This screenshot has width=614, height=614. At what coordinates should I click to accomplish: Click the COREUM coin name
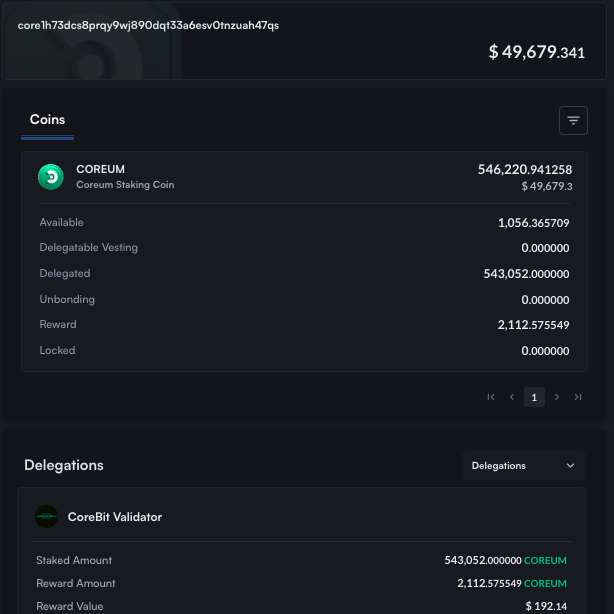pyautogui.click(x=100, y=169)
